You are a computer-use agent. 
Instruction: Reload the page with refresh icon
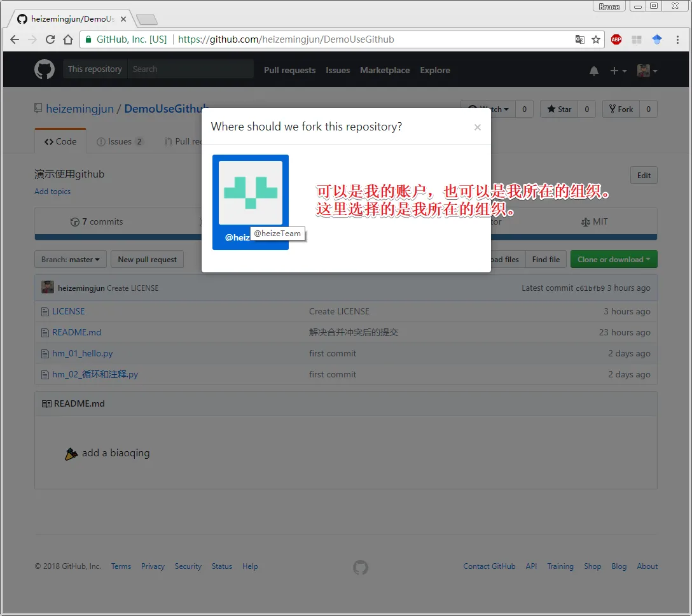[50, 39]
